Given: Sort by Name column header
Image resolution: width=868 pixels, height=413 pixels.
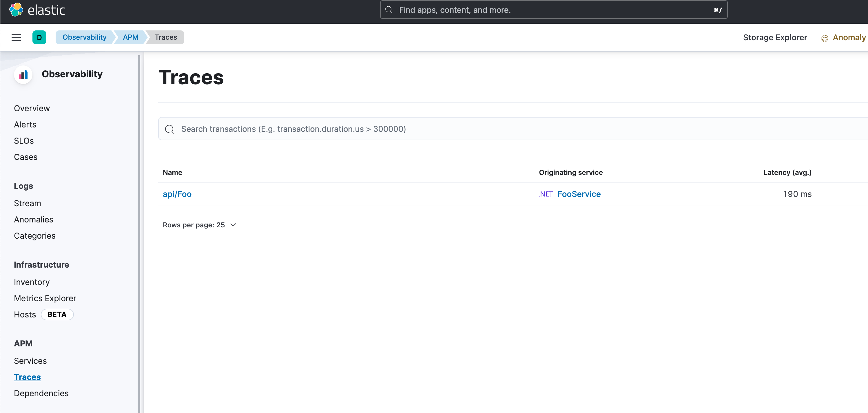Looking at the screenshot, I should click(x=172, y=173).
